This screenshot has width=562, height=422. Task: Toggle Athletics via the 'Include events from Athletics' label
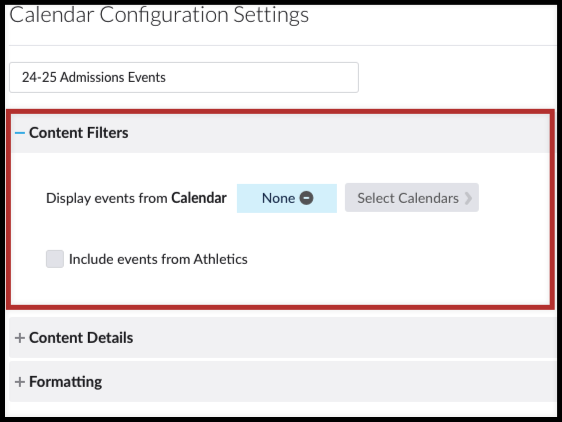158,259
